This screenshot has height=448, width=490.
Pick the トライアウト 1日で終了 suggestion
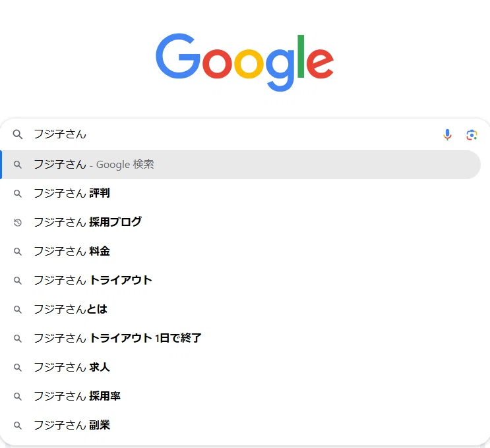point(240,338)
